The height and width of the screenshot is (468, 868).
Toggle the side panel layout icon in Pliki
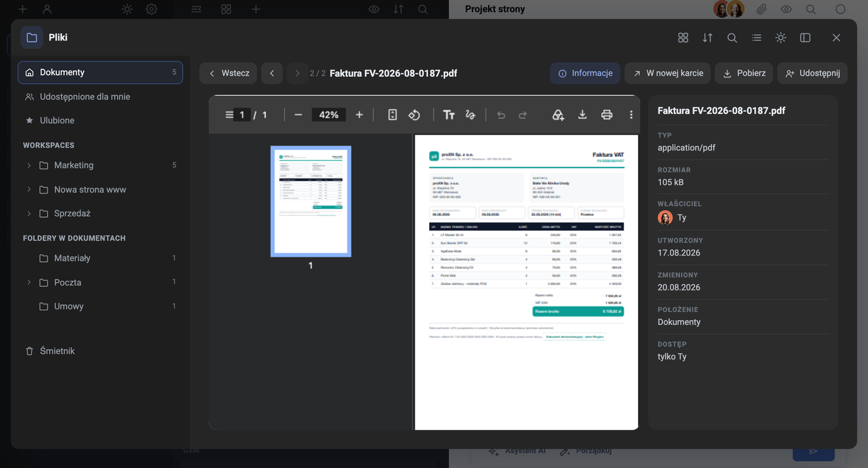(805, 38)
